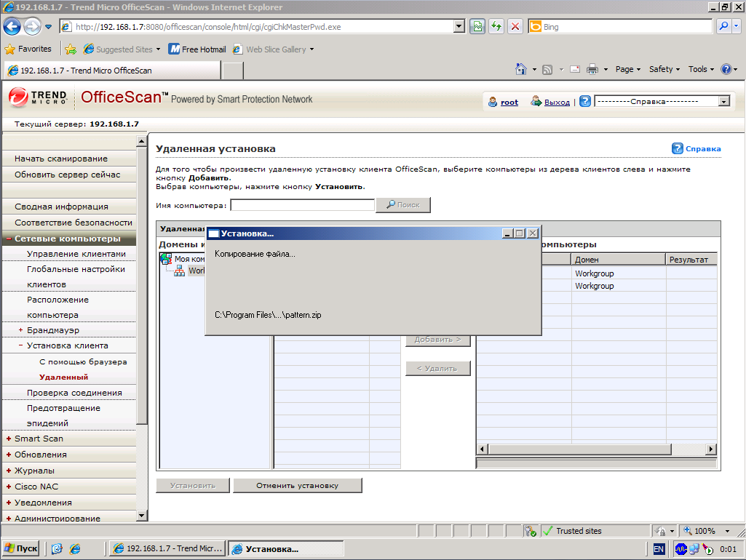Open the Free Hotmail favorite link
This screenshot has width=746, height=560.
coord(197,49)
